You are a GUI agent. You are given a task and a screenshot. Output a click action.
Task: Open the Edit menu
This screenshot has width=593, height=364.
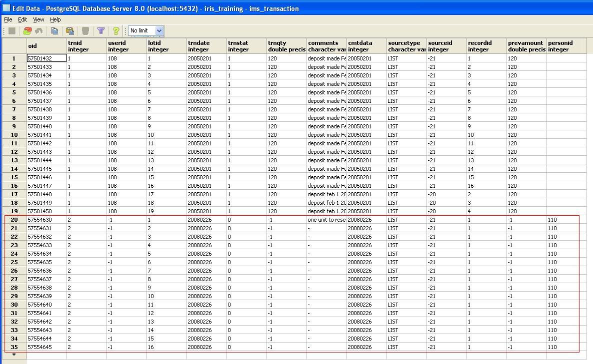point(22,19)
